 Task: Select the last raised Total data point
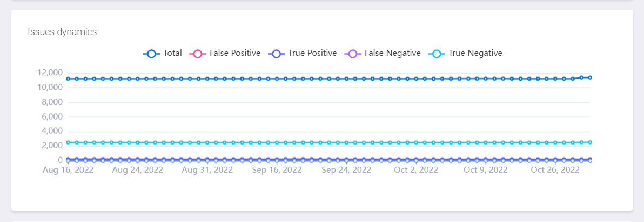click(590, 77)
